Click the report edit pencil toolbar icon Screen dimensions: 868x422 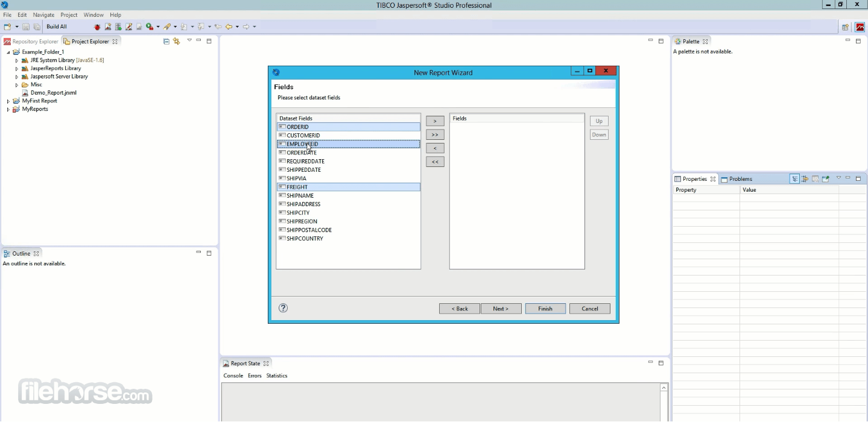tap(128, 27)
